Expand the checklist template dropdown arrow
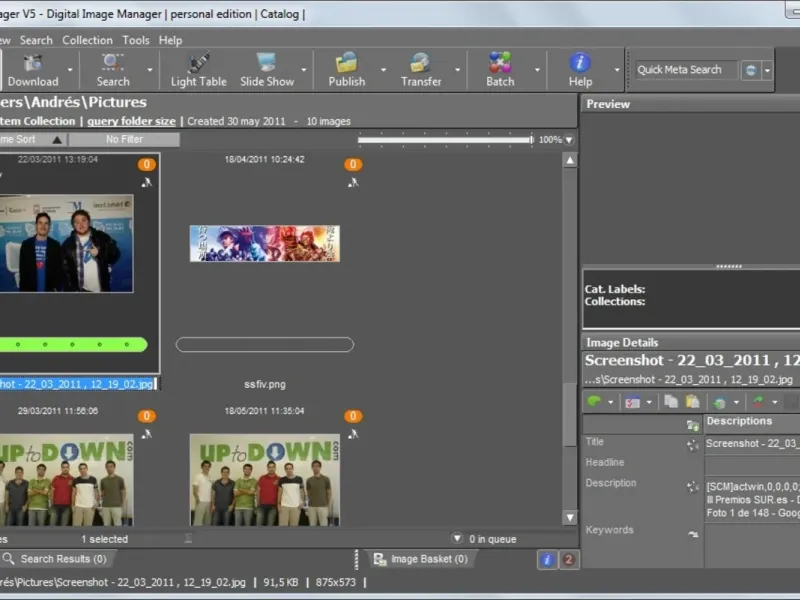This screenshot has width=800, height=600. [x=649, y=403]
